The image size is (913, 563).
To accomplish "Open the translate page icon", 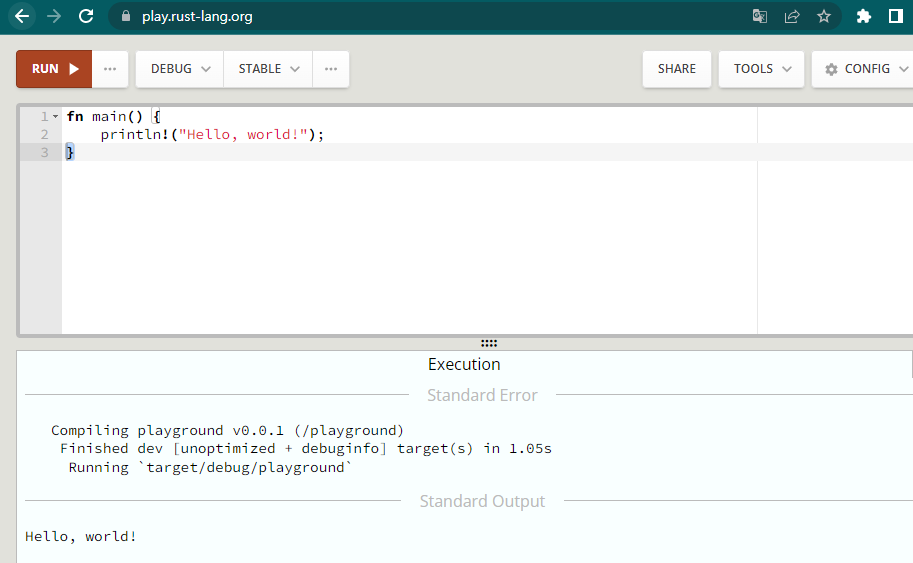I will [759, 16].
